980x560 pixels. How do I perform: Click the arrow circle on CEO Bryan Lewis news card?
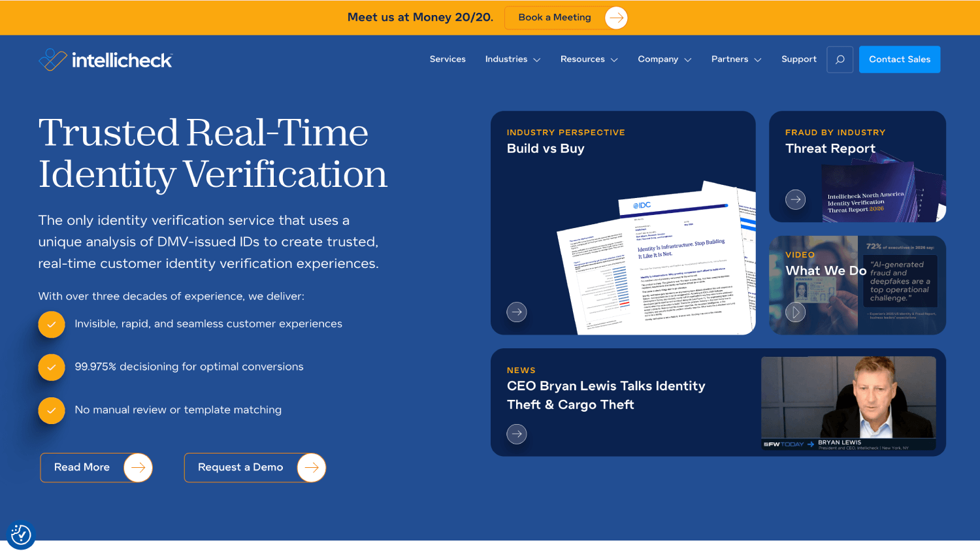517,434
